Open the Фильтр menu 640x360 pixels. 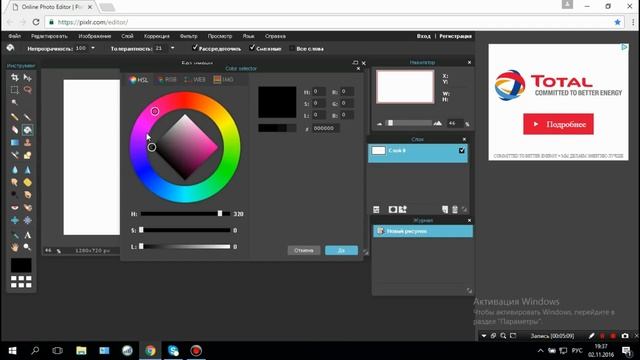(x=189, y=36)
